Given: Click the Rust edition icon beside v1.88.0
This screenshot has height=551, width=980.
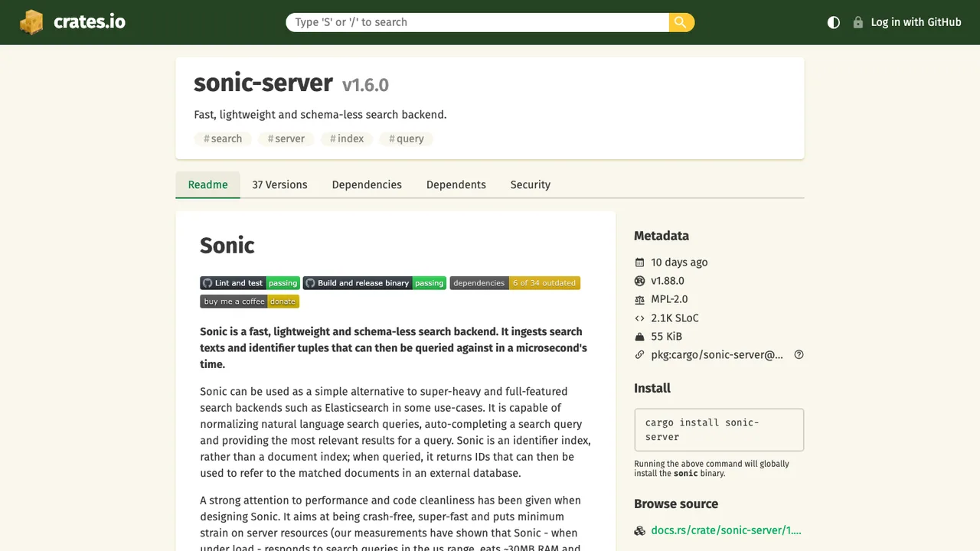Looking at the screenshot, I should (x=640, y=281).
